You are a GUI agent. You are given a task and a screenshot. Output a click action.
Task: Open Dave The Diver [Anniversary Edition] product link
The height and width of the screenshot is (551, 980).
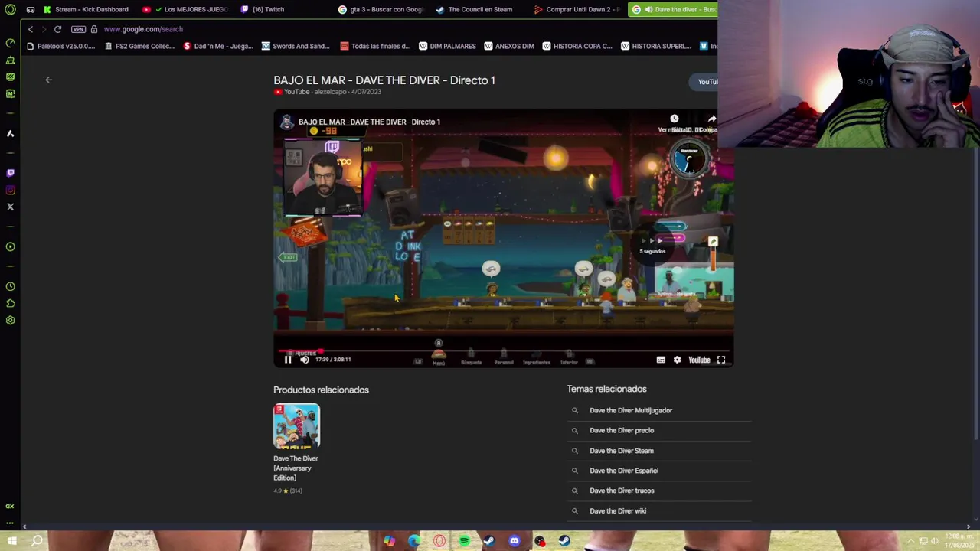coord(296,468)
